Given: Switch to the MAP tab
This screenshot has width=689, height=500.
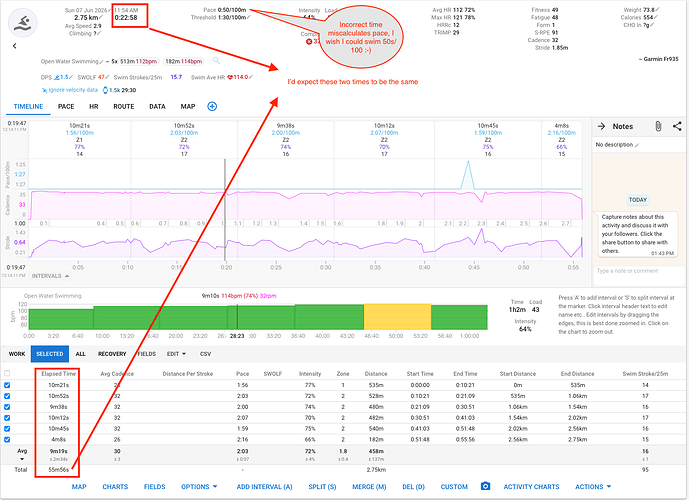Looking at the screenshot, I should [x=188, y=106].
